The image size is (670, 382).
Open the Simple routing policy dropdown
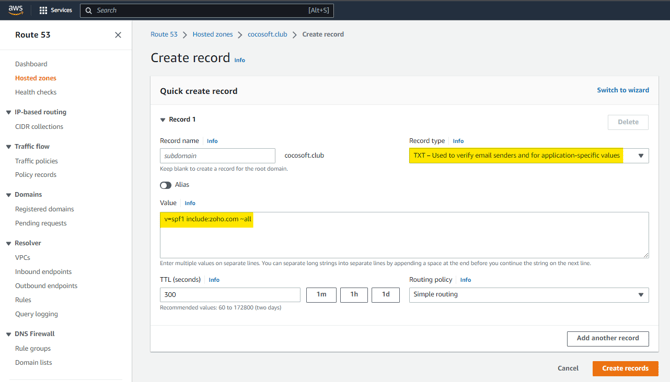529,295
